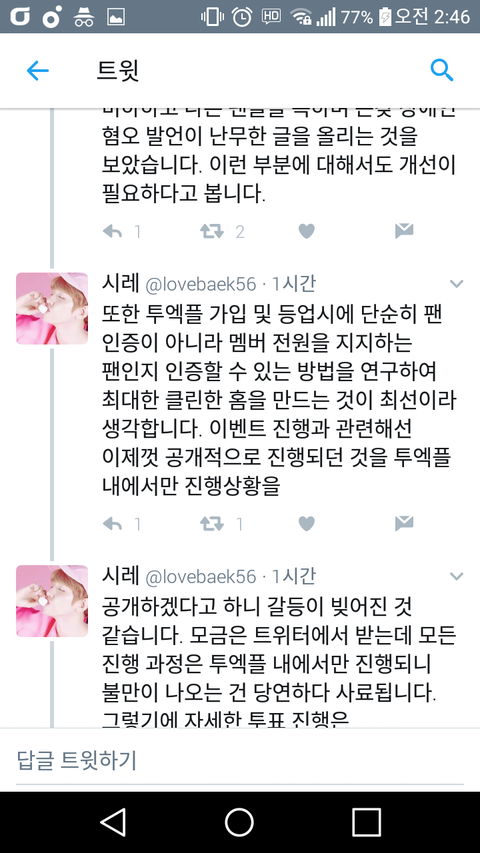Reply to the tweet about 투엑플 가입
The width and height of the screenshot is (480, 853).
(113, 524)
